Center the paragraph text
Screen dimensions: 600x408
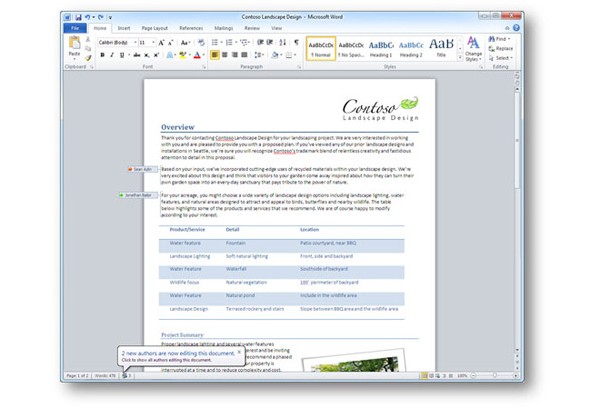click(225, 55)
